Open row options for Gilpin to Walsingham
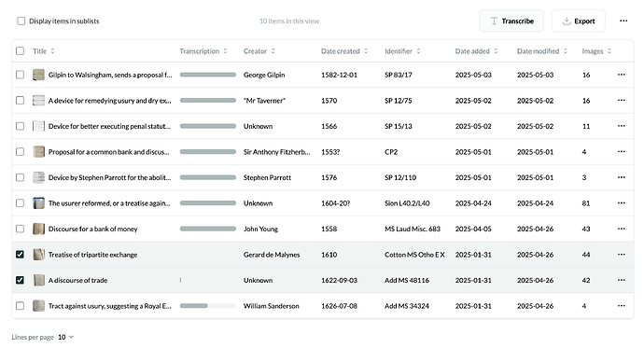644x348 pixels. point(621,75)
